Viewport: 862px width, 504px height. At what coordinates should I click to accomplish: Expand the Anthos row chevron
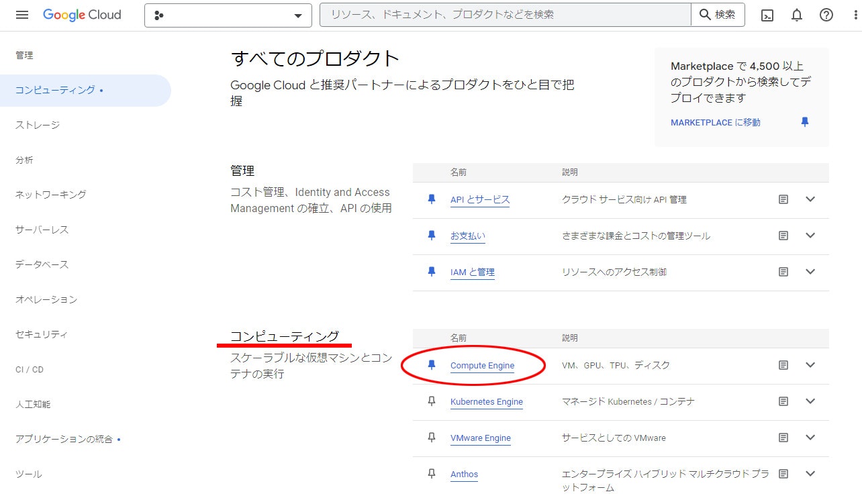click(x=810, y=474)
